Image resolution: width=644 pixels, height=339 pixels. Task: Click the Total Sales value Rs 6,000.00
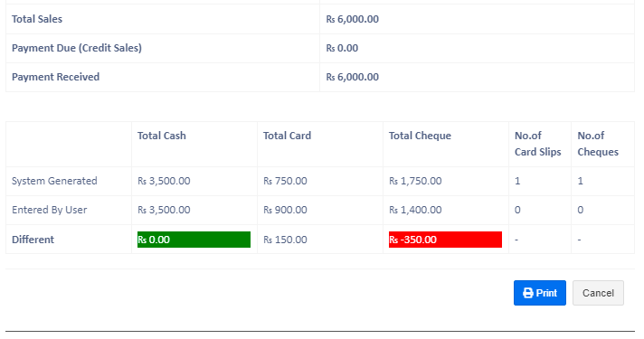(353, 19)
